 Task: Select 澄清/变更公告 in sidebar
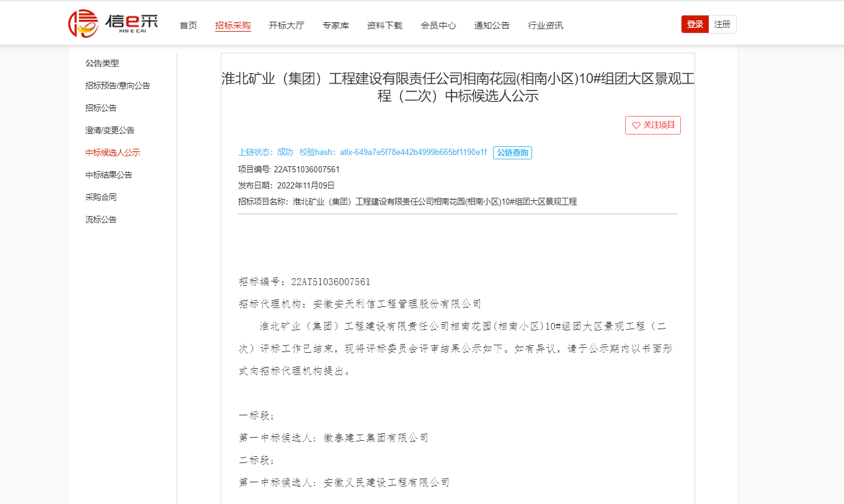[110, 130]
